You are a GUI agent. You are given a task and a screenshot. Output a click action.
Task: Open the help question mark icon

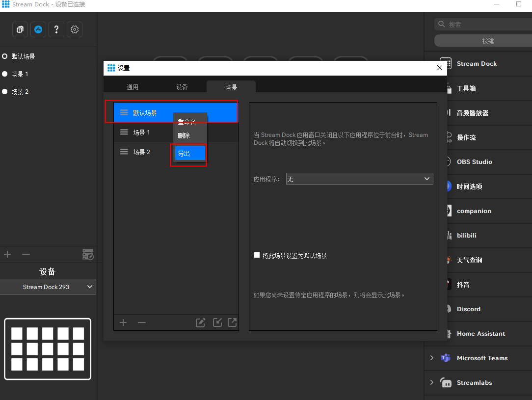coord(56,29)
